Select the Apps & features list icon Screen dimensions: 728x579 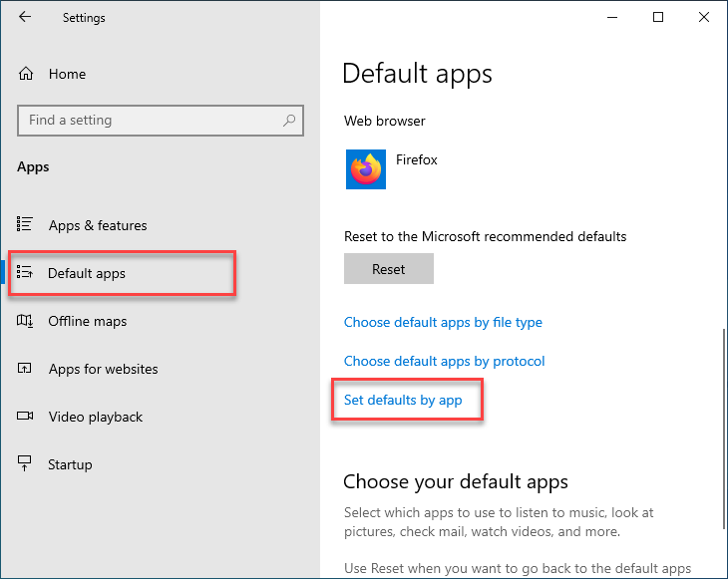pyautogui.click(x=25, y=224)
